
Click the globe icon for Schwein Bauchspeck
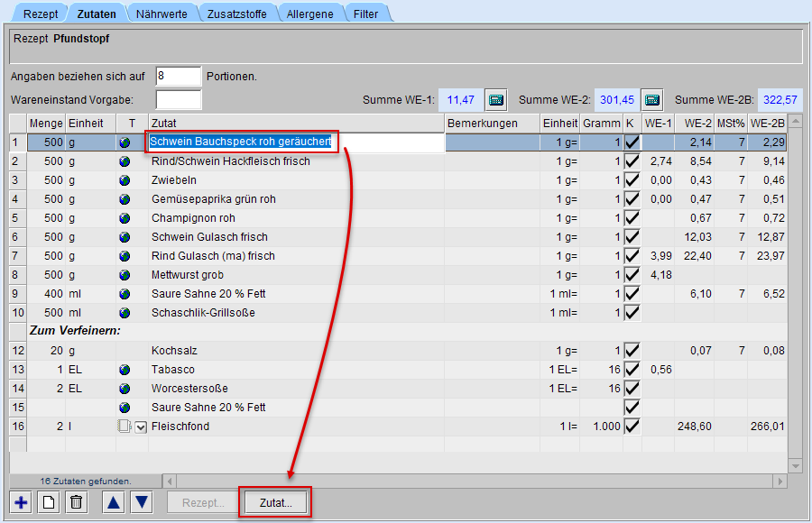125,142
